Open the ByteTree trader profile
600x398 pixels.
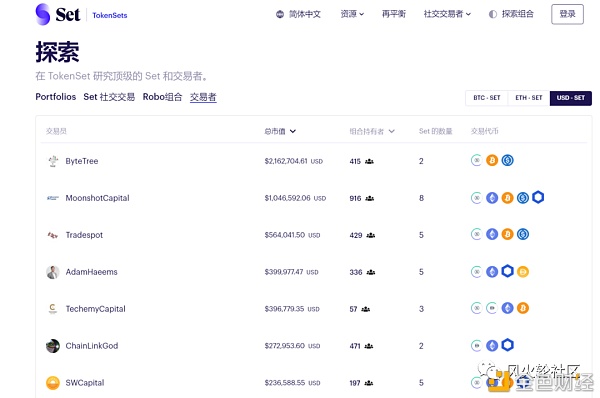click(x=82, y=161)
